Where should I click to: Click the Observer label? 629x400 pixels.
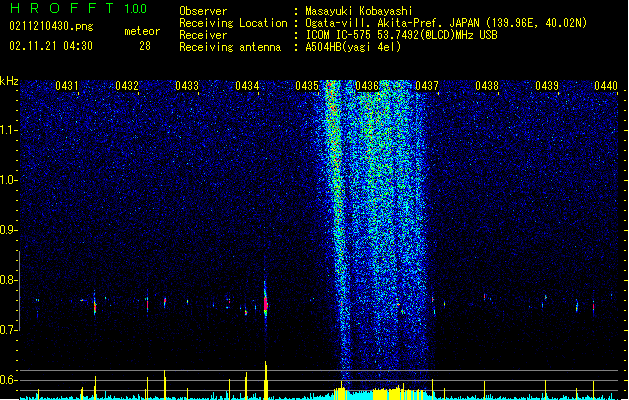pyautogui.click(x=203, y=11)
